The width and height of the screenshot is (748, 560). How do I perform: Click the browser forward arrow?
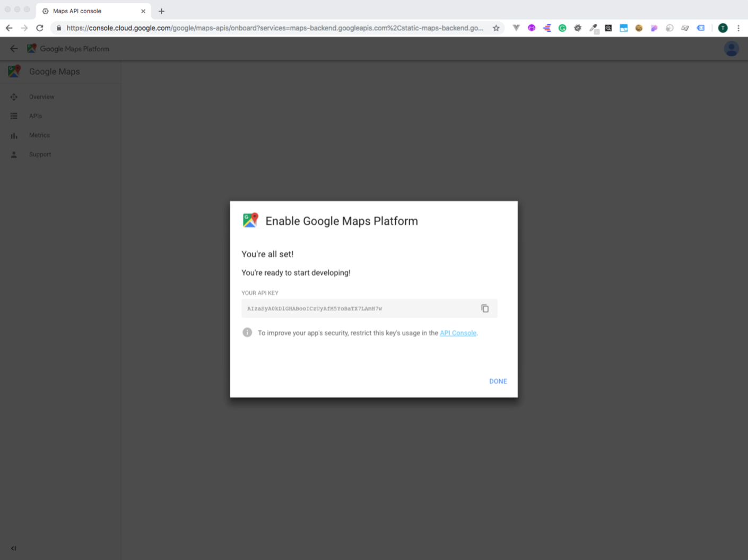pos(24,28)
